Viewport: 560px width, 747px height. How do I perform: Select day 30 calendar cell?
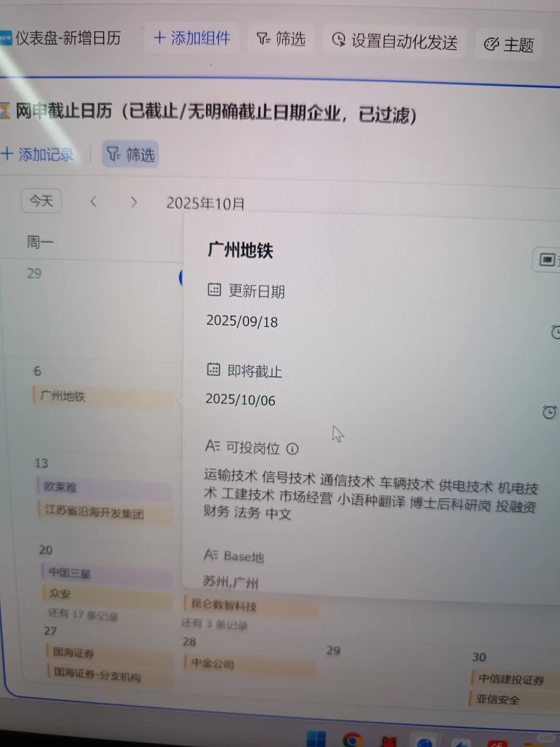coord(479,657)
